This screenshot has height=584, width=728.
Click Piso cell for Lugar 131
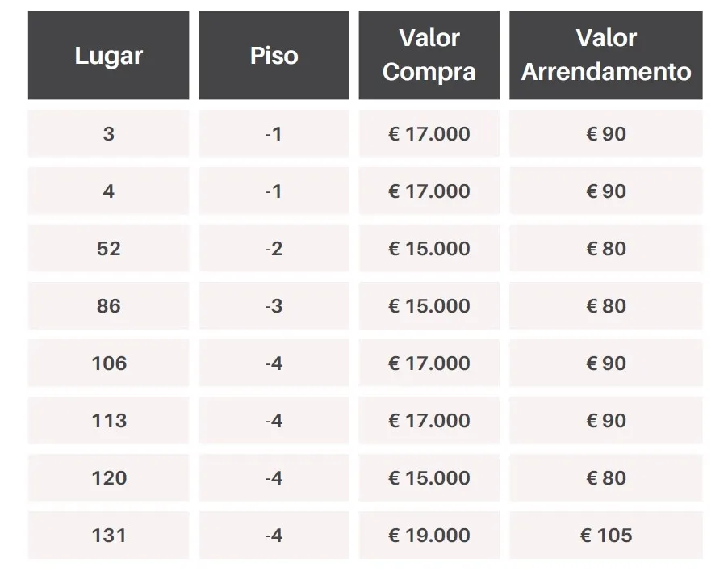point(274,536)
